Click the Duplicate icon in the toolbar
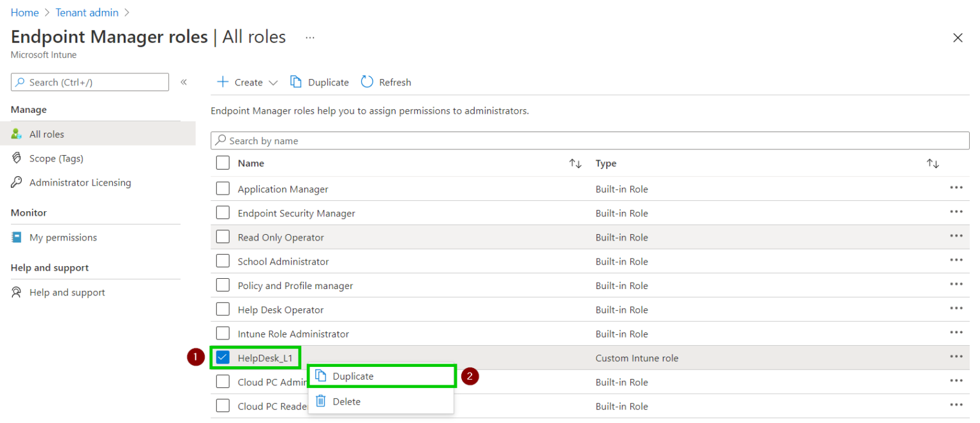The width and height of the screenshot is (980, 423). click(x=295, y=82)
